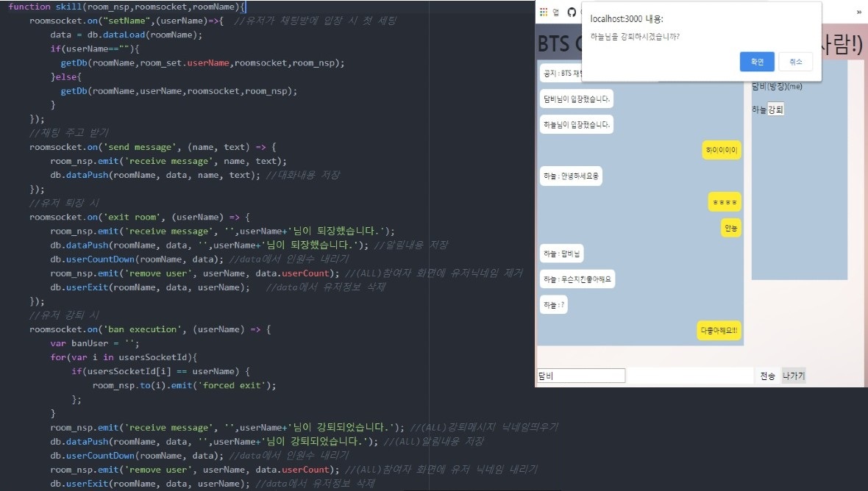The image size is (868, 491).
Task: Click the 전송 send button
Action: coord(767,376)
